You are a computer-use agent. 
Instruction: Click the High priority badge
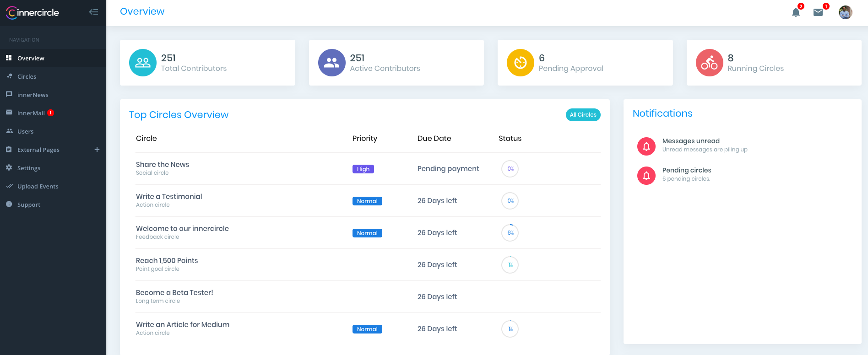[363, 169]
